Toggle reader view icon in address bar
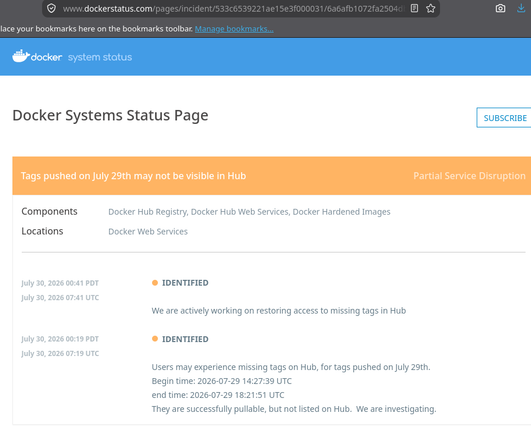The image size is (531, 434). click(414, 8)
